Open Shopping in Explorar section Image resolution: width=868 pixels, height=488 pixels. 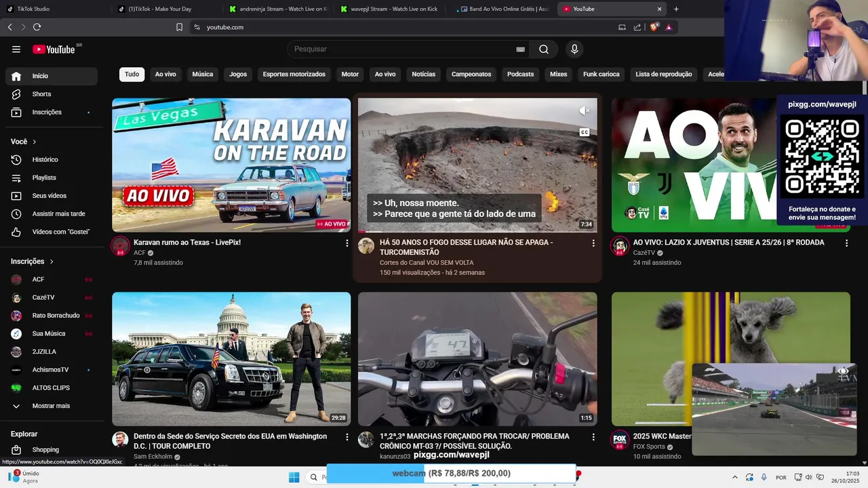(x=52, y=449)
